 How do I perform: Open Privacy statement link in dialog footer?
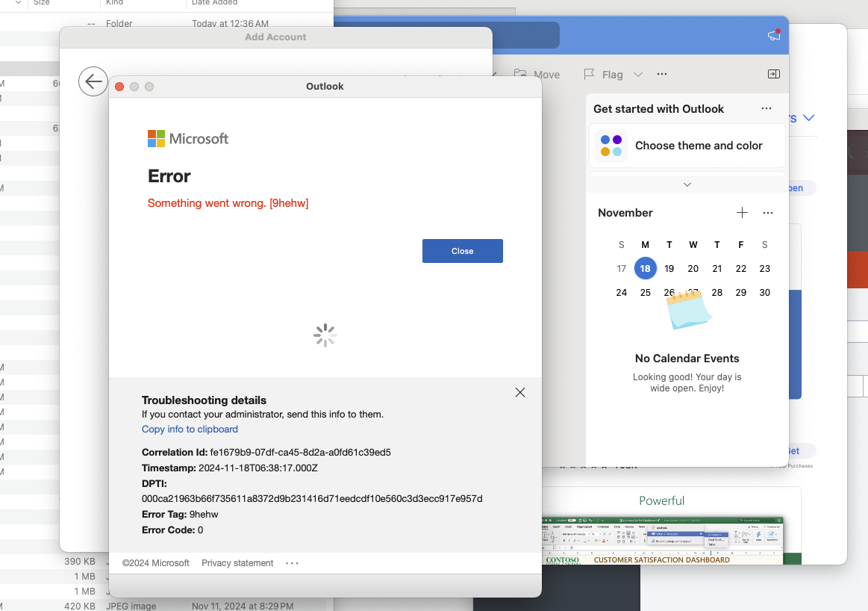pyautogui.click(x=237, y=562)
